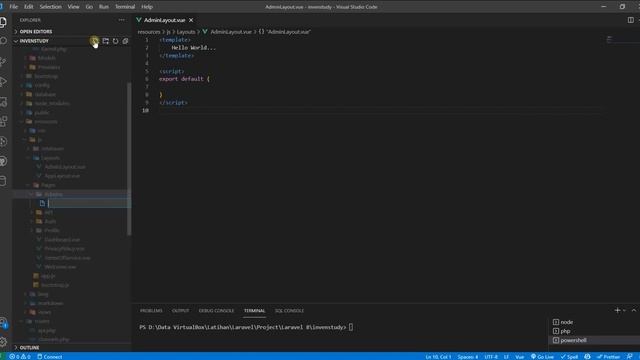The width and height of the screenshot is (640, 360).
Task: Open the Go menu
Action: (x=89, y=7)
